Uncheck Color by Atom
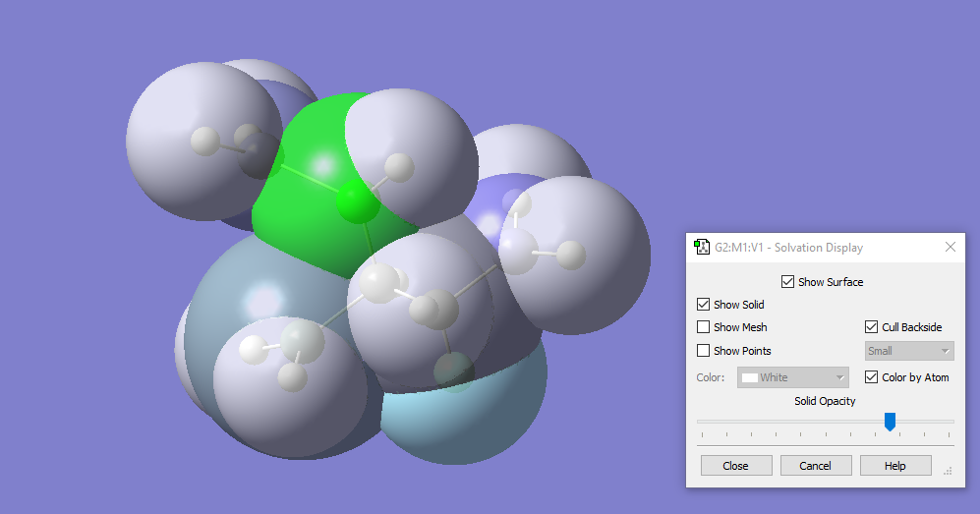Image resolution: width=980 pixels, height=514 pixels. [872, 377]
